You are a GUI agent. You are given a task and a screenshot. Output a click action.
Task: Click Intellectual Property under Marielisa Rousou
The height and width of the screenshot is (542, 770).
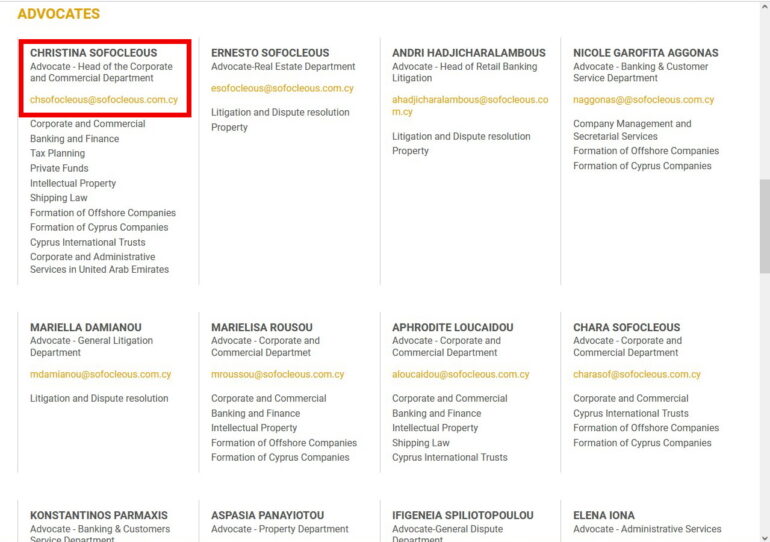(x=254, y=428)
